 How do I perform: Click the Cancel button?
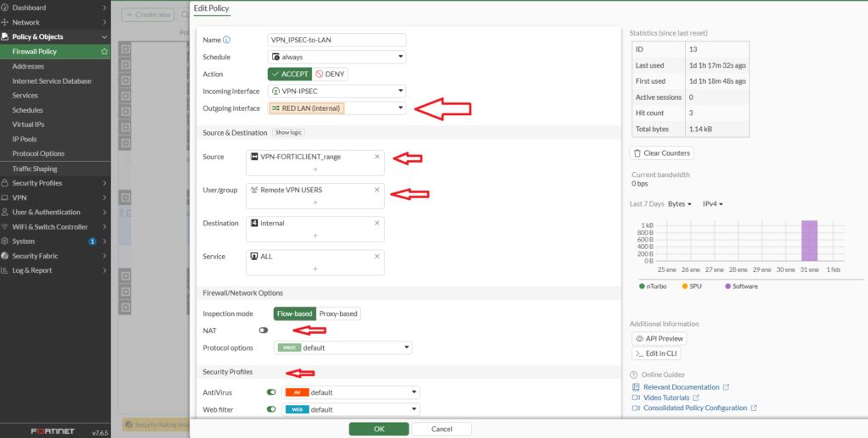point(442,430)
